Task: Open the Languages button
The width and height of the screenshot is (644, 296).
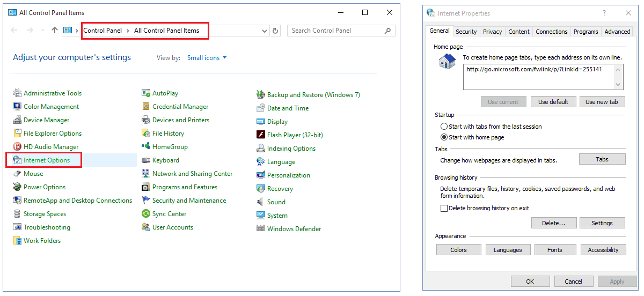Action: point(508,250)
